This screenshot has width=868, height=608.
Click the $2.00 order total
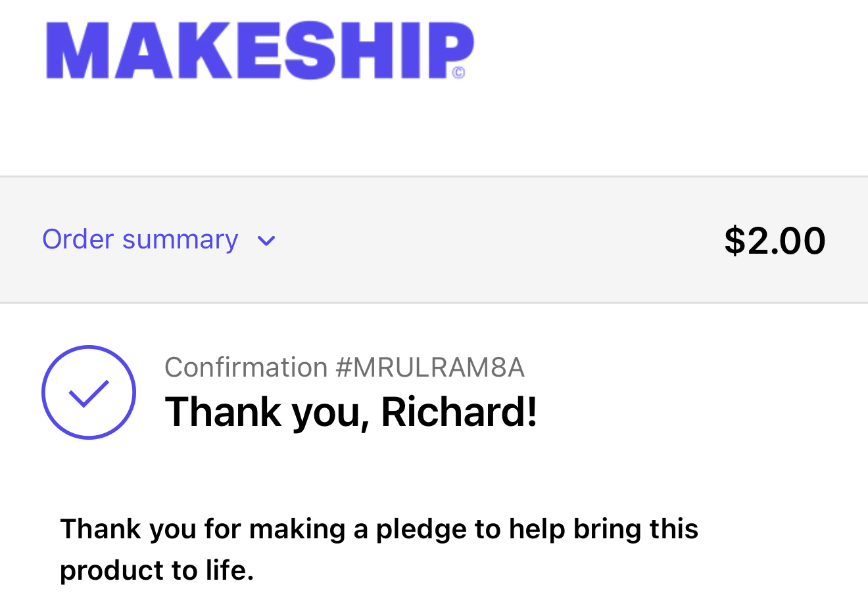775,241
